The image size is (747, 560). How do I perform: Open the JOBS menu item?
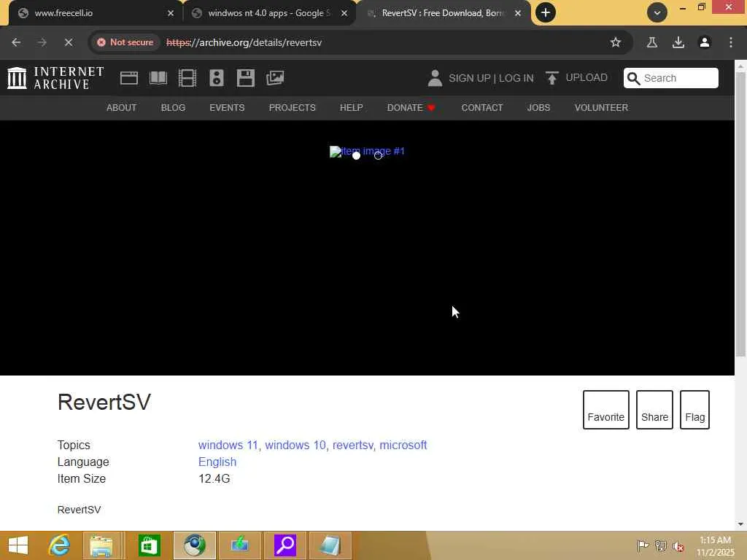click(x=538, y=108)
